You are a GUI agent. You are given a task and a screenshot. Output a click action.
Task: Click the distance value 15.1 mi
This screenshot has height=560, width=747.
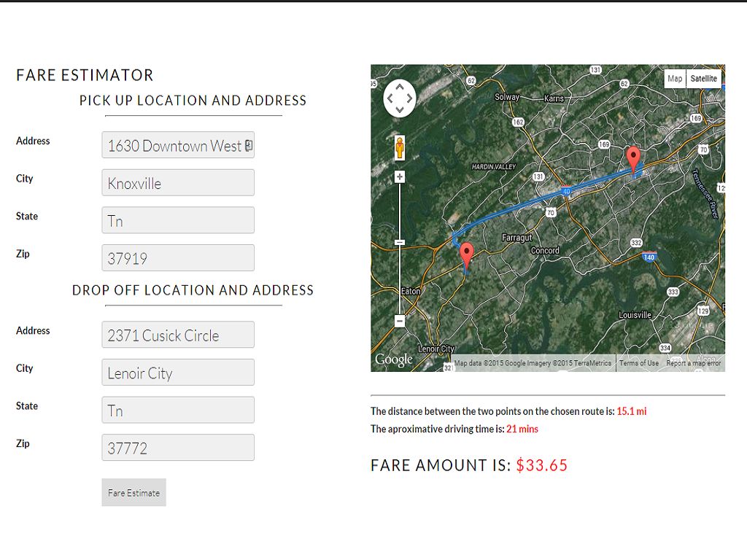pyautogui.click(x=632, y=411)
